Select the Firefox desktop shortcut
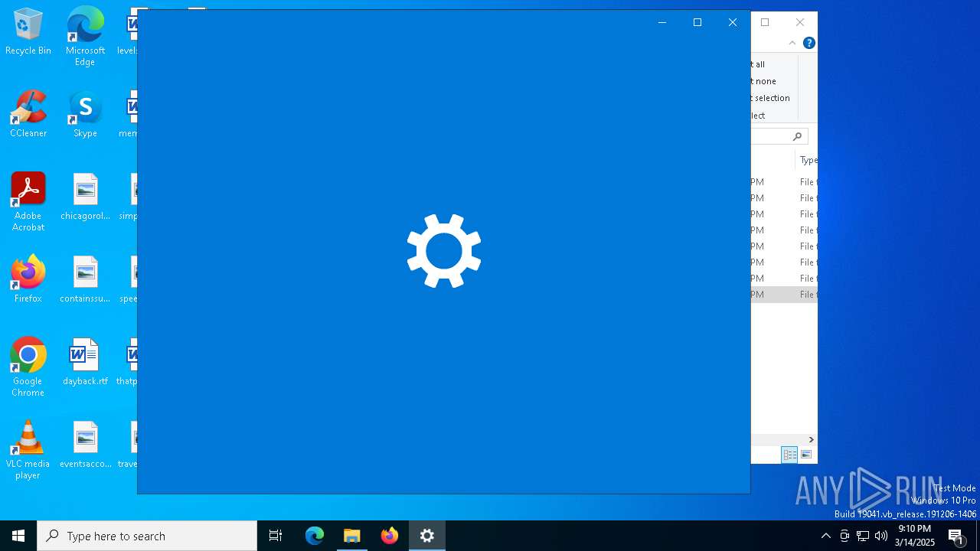Screen dimensions: 980x551 28,280
